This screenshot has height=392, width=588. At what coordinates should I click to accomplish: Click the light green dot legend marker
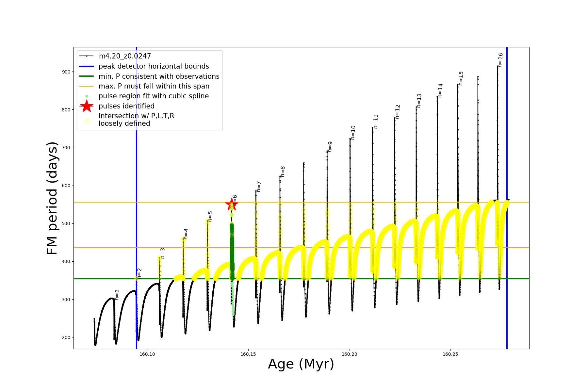coord(87,96)
